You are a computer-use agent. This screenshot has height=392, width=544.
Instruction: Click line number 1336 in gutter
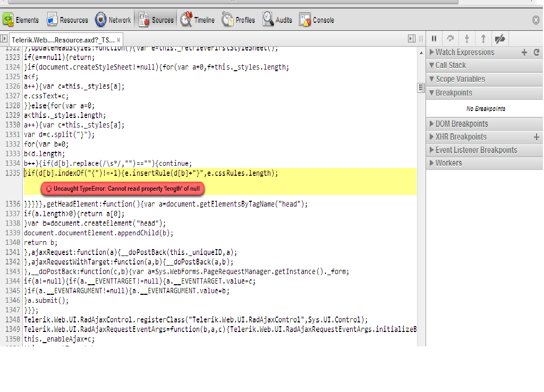13,204
